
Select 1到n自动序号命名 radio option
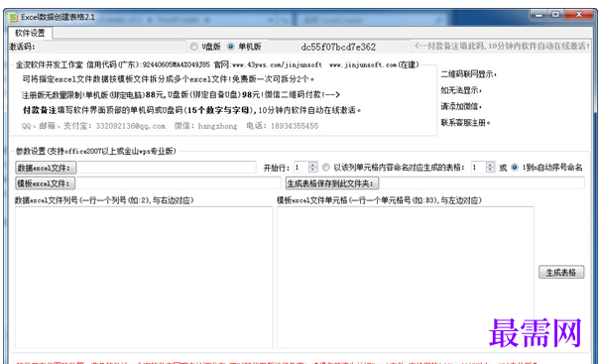coord(515,168)
